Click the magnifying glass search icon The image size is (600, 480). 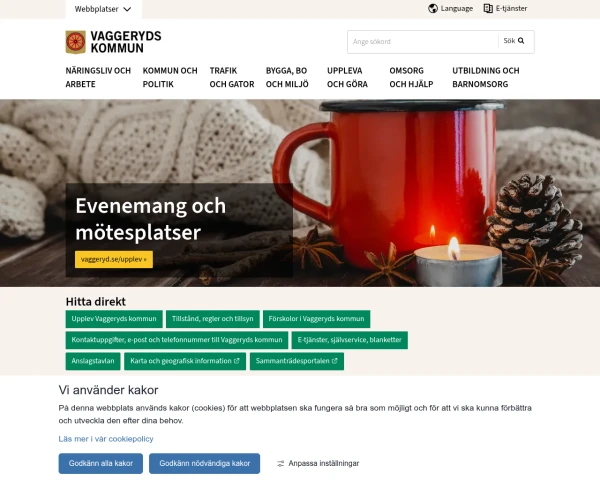[521, 41]
